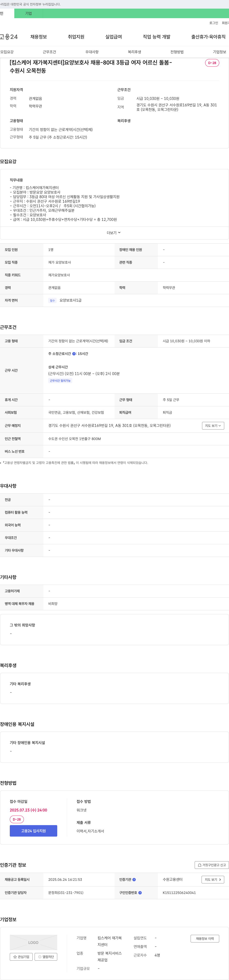Open 취업지원 main menu
This screenshot has height=980, width=229.
[x=76, y=37]
